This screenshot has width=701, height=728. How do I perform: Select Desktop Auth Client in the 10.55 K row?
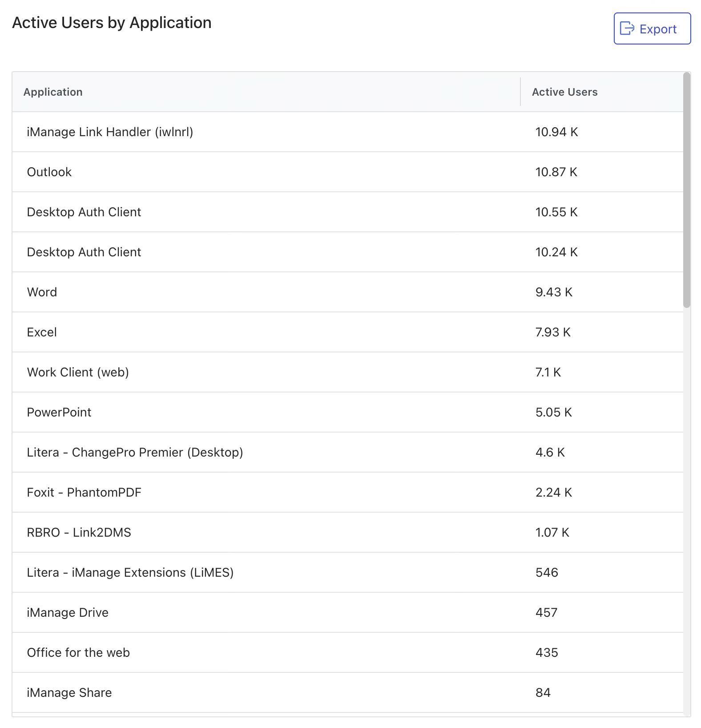[84, 212]
